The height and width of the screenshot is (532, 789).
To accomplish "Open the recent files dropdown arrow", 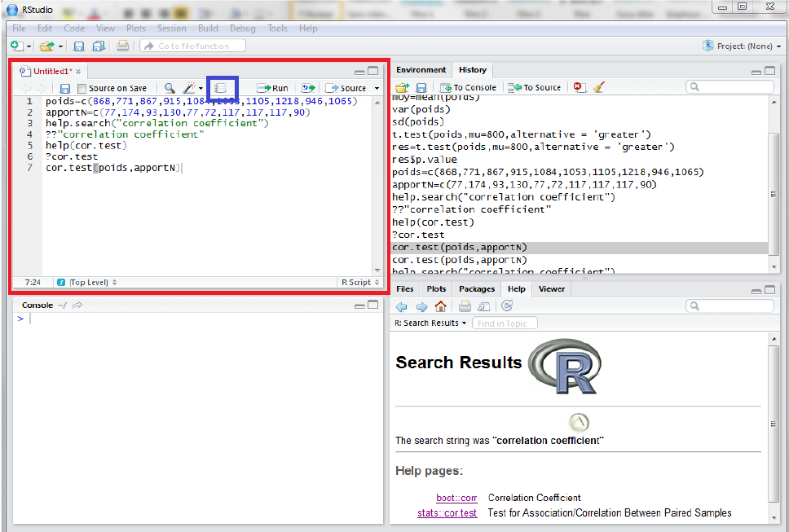I will tap(60, 46).
